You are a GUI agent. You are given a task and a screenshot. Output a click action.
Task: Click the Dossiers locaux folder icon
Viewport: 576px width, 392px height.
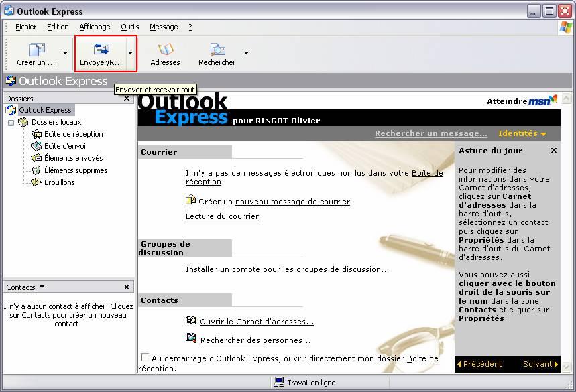23,122
